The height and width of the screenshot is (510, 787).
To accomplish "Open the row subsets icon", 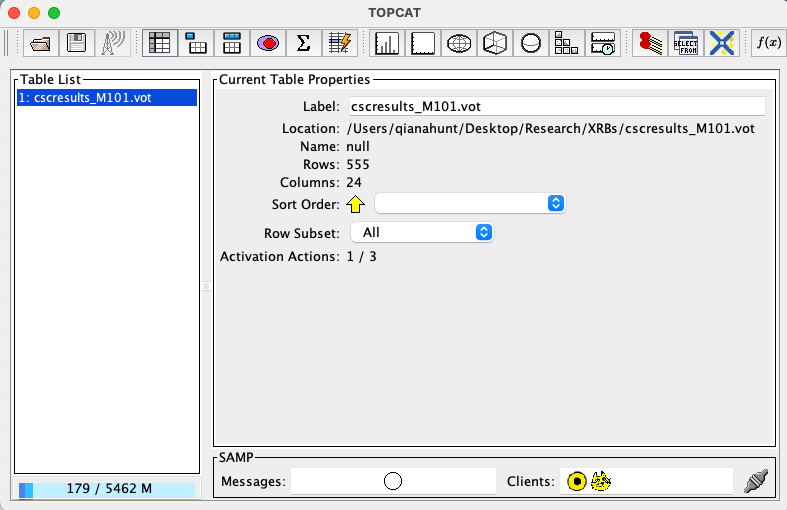I will 268,44.
